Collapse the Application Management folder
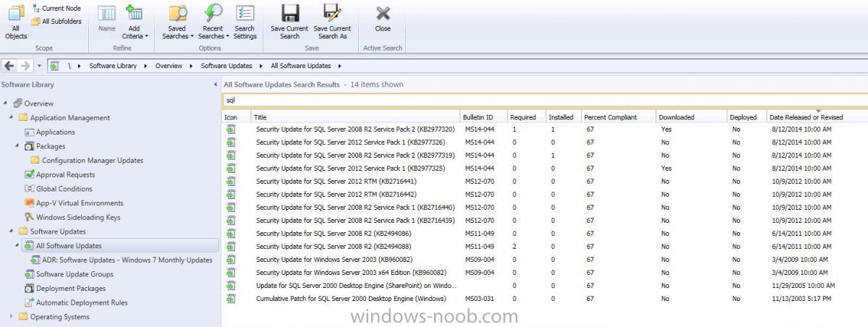Image resolution: width=868 pixels, height=327 pixels. pyautogui.click(x=12, y=117)
